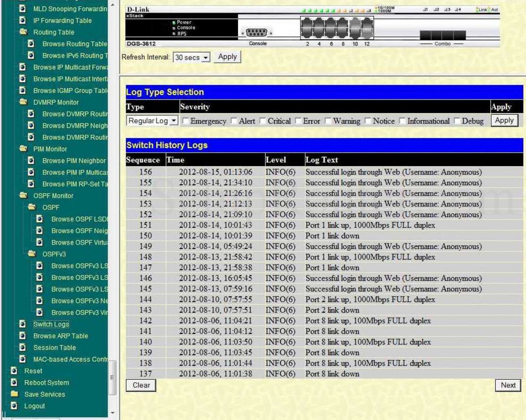Click the Clear button below the logs

pos(140,385)
